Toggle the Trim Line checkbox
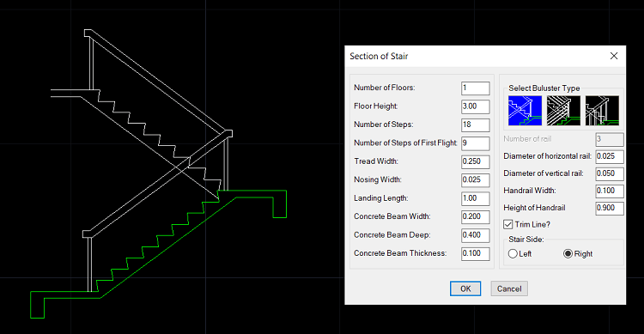 tap(508, 224)
